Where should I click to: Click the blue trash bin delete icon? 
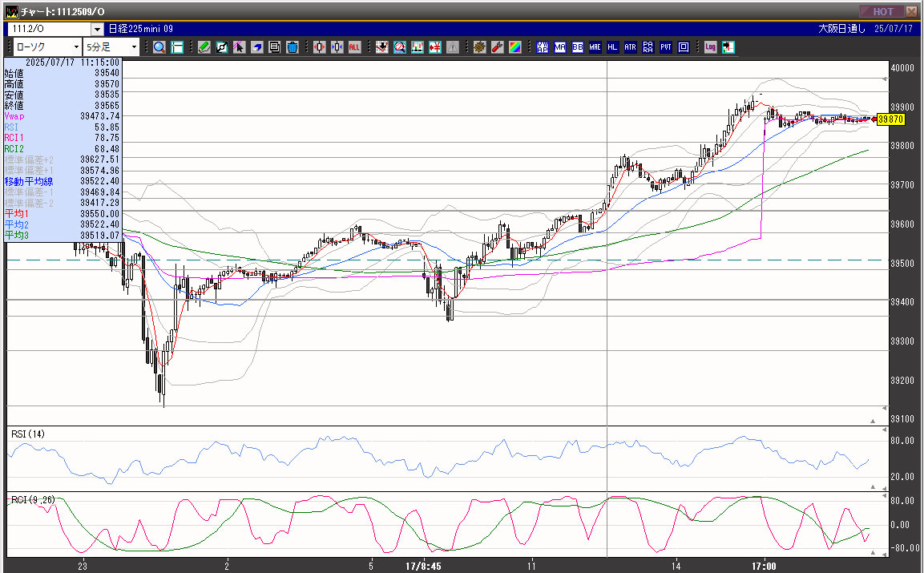(292, 47)
